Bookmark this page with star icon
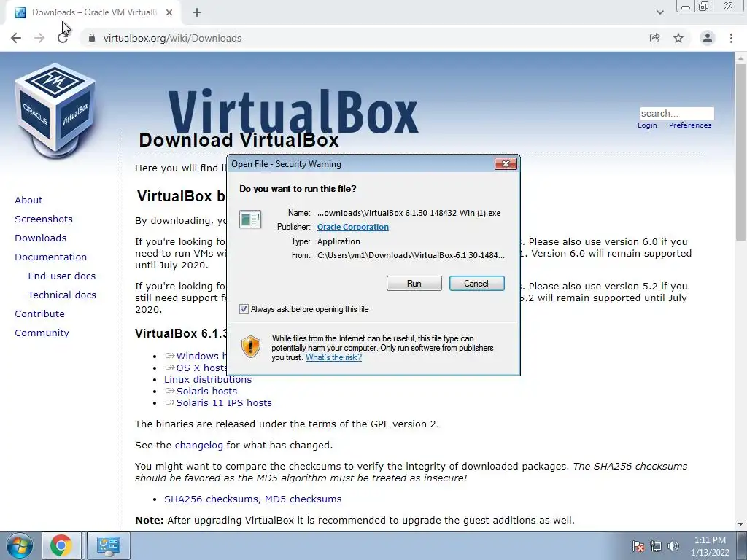 [x=678, y=38]
